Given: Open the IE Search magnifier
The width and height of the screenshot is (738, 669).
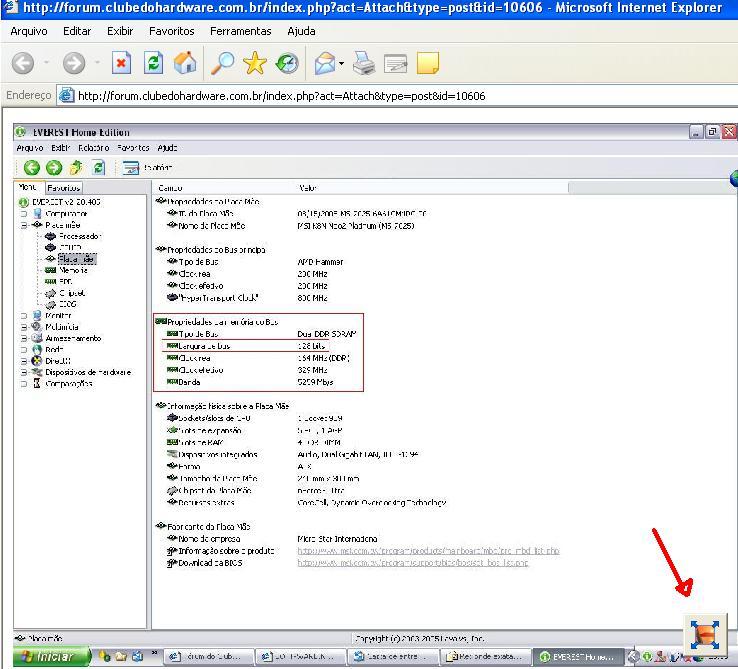Looking at the screenshot, I should (x=222, y=63).
